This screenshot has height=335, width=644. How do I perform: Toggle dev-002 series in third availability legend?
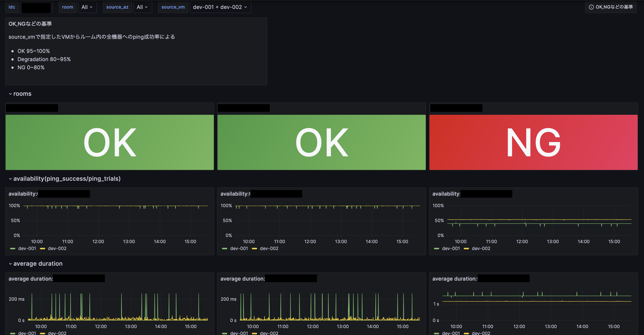[481, 248]
